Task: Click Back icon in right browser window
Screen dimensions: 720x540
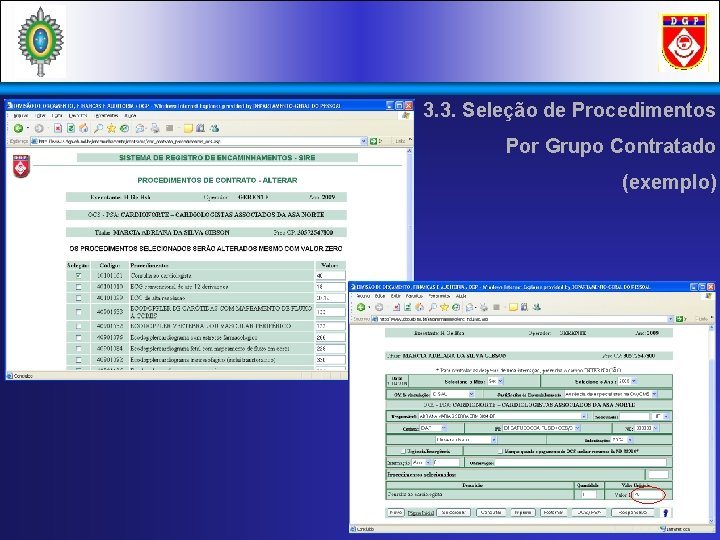Action: click(x=361, y=307)
